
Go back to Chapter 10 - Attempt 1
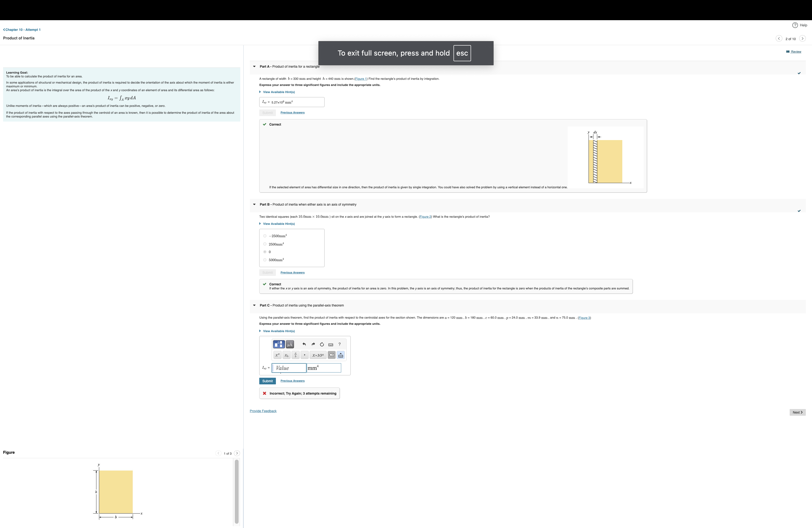22,30
